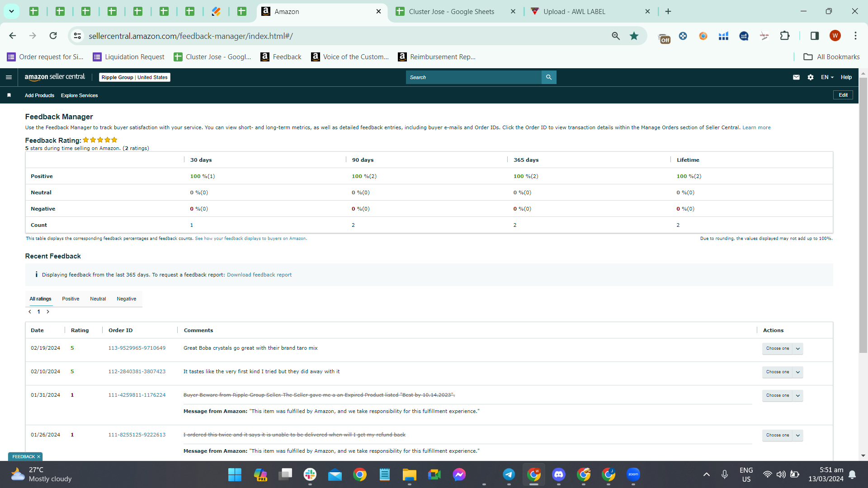Click See how your feedback displays link
Screen dimensions: 868x488
tap(250, 239)
